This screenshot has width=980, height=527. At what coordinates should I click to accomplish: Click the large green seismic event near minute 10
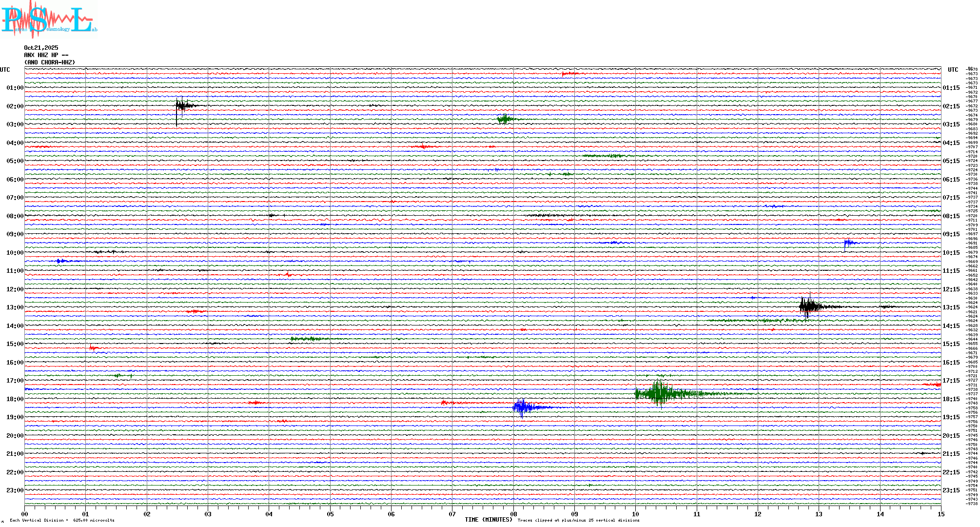tap(659, 393)
